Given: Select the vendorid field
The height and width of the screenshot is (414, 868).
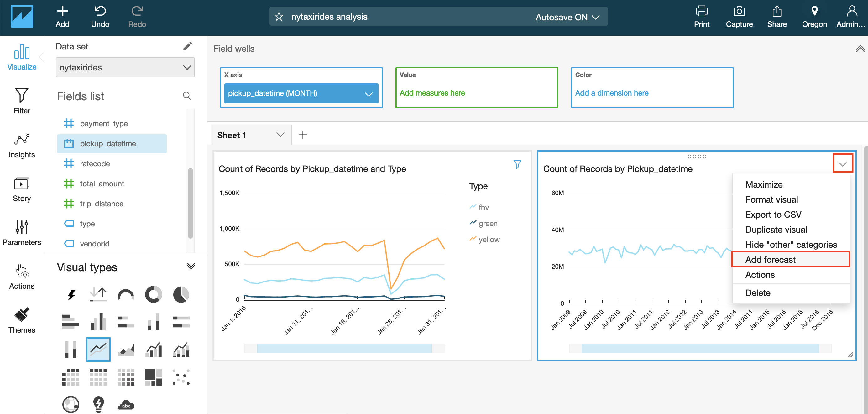Looking at the screenshot, I should point(112,244).
